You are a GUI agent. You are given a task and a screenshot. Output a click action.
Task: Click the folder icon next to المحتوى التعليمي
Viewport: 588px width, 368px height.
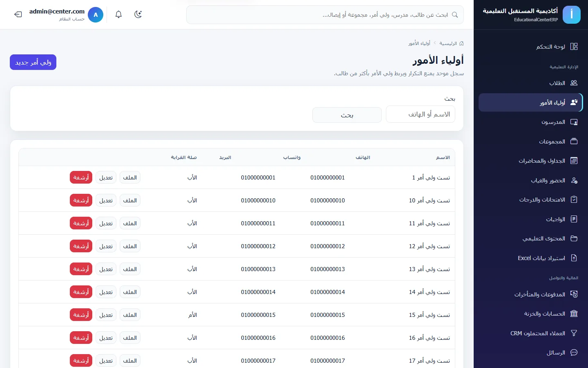[574, 238]
